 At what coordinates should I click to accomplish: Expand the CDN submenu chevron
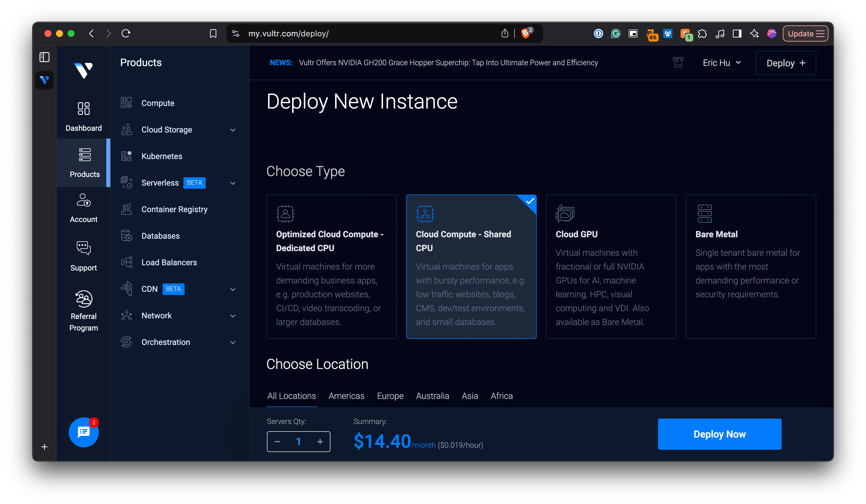point(233,289)
